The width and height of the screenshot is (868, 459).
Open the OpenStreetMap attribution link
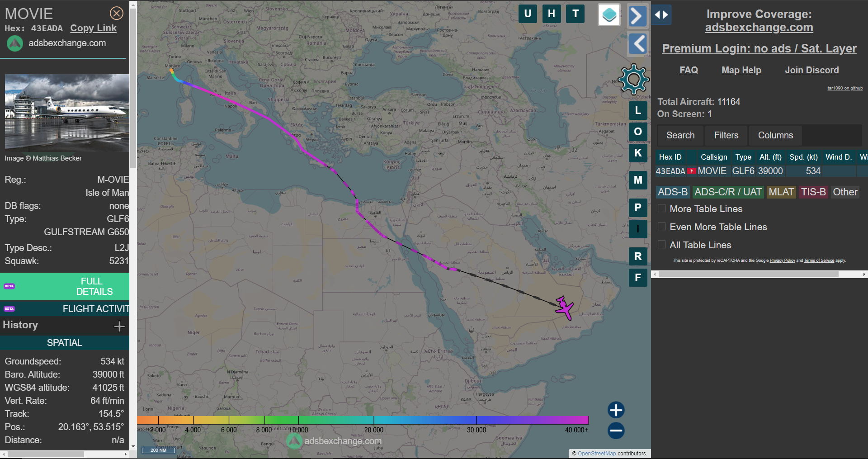click(x=596, y=454)
